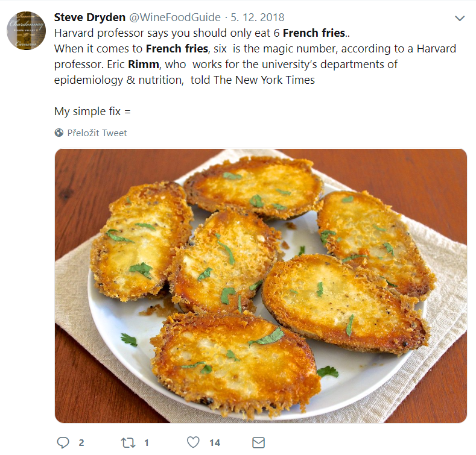
Task: Click the 'My simple fix =' text line
Action: click(92, 111)
